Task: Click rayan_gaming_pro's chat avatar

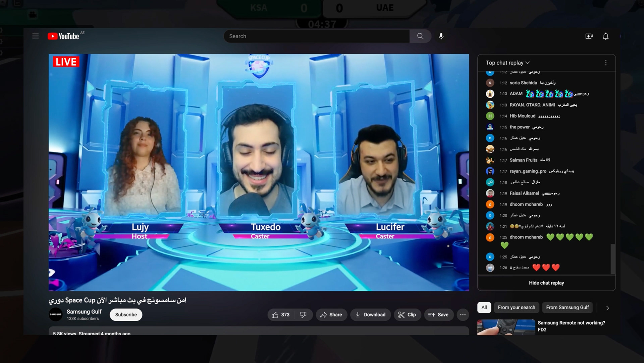Action: 490,171
